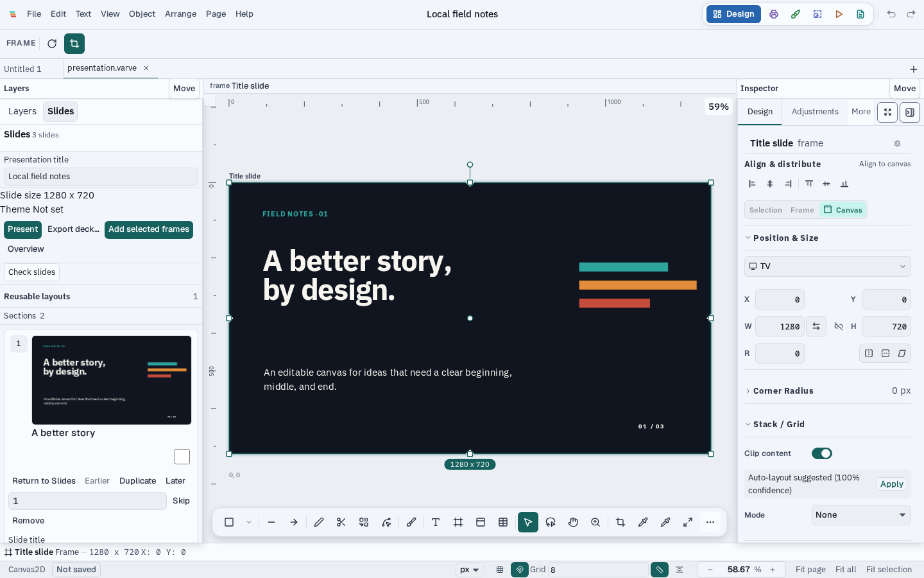This screenshot has height=578, width=924.
Task: Open the shape tool dropdown chevron
Action: (x=249, y=522)
